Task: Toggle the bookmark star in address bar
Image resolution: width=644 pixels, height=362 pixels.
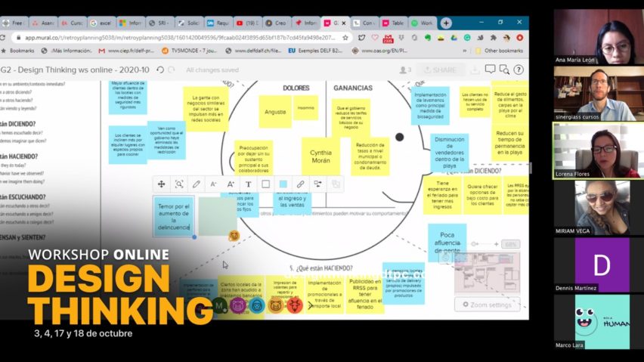Action: coord(345,38)
